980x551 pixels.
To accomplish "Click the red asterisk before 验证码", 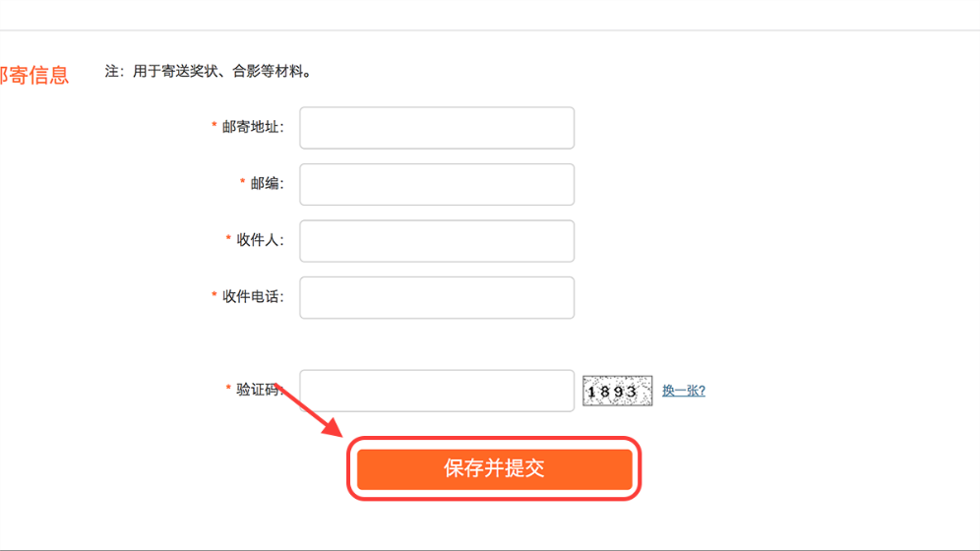I will coord(228,389).
